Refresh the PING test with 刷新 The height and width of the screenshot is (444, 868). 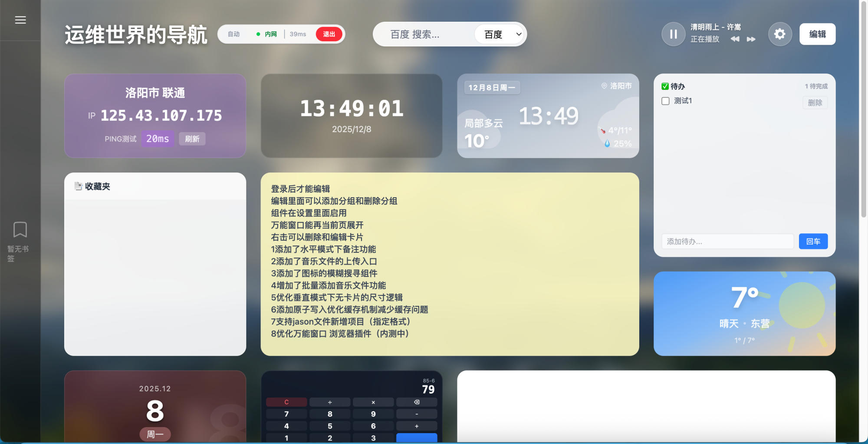coord(192,139)
